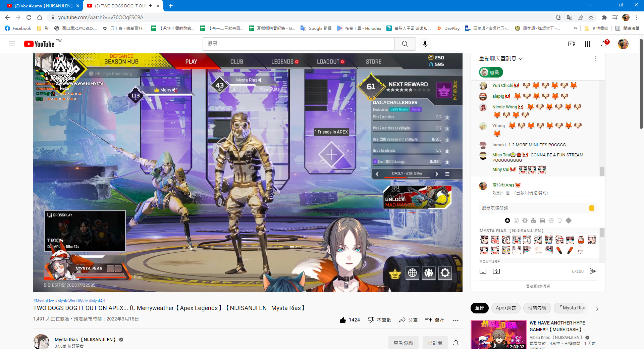Image resolution: width=644 pixels, height=349 pixels.
Task: Click the #MystaLive hashtag link
Action: tap(44, 301)
